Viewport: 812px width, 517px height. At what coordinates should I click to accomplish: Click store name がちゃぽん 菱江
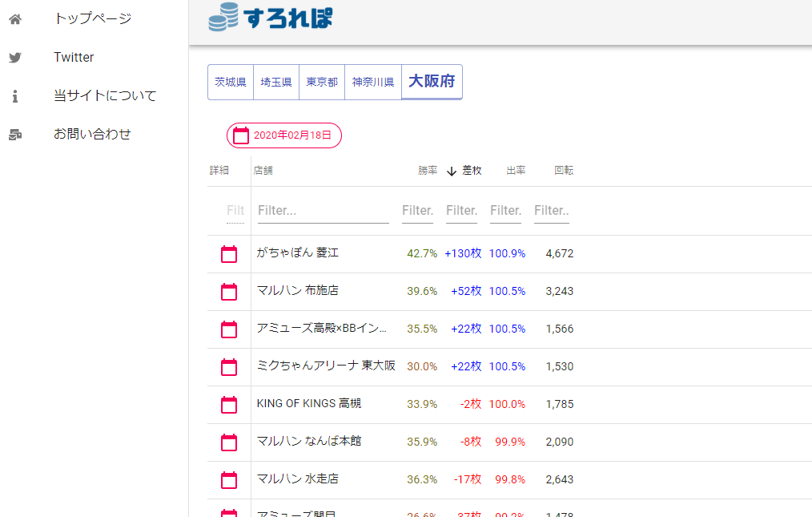tap(298, 252)
